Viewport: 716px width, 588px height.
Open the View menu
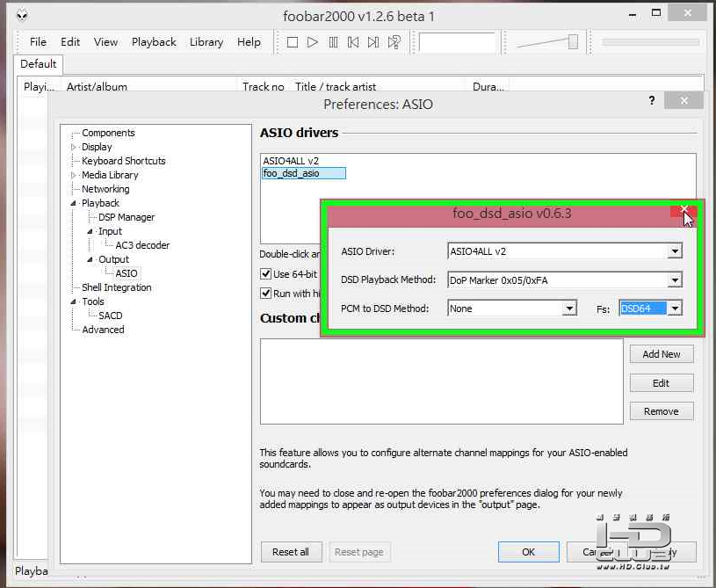(x=105, y=42)
